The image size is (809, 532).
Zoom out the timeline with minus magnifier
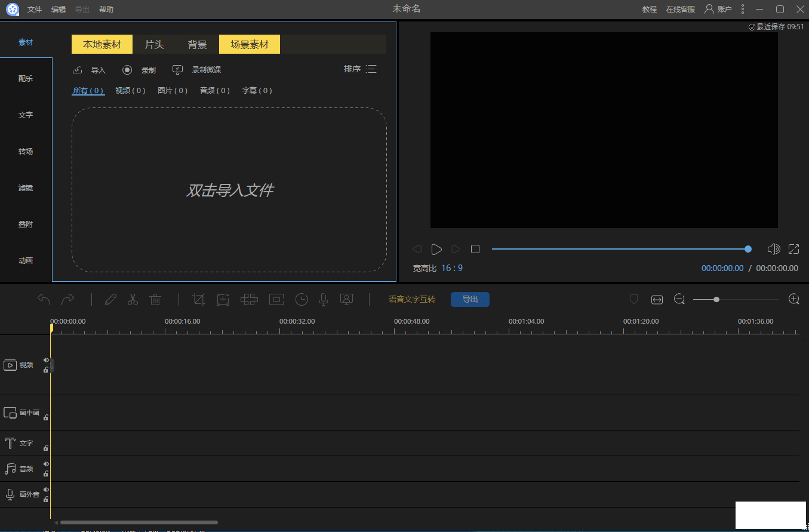click(x=679, y=299)
